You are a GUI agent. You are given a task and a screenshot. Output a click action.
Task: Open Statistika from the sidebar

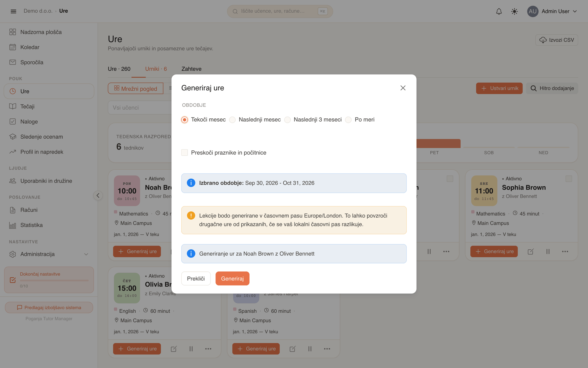coord(49,225)
